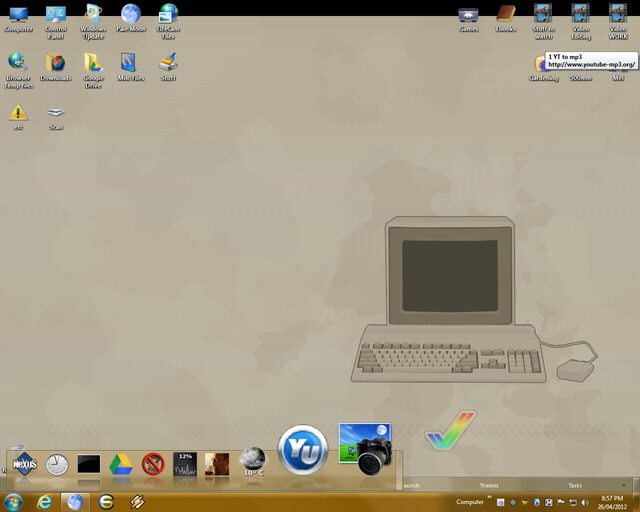
Task: Open the Ebooks folder icon
Action: [x=506, y=19]
